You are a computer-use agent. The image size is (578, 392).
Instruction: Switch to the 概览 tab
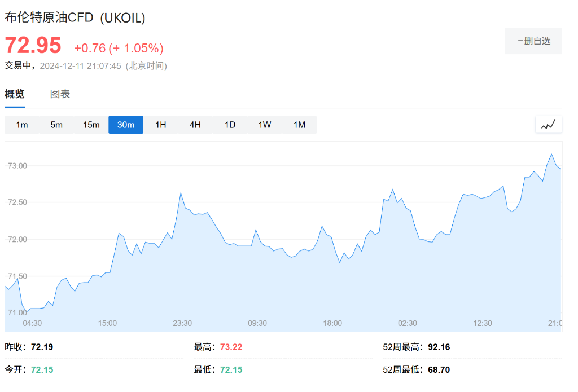click(14, 94)
